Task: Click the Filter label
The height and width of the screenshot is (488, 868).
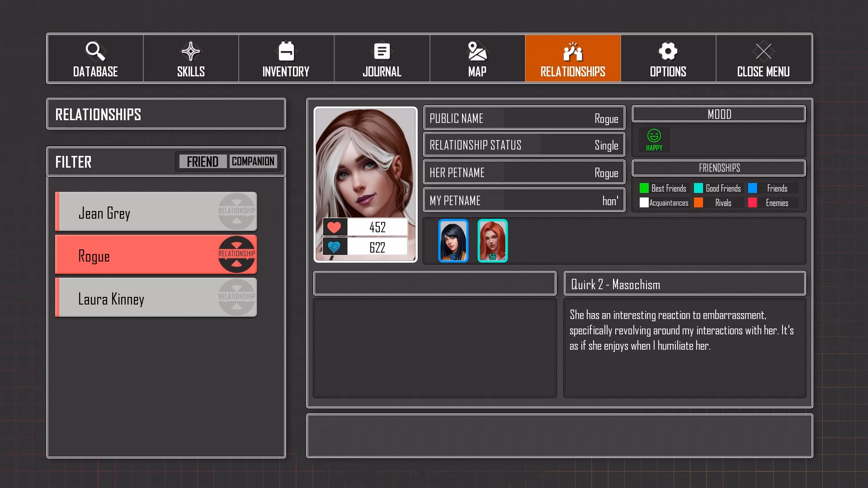Action: (x=73, y=162)
